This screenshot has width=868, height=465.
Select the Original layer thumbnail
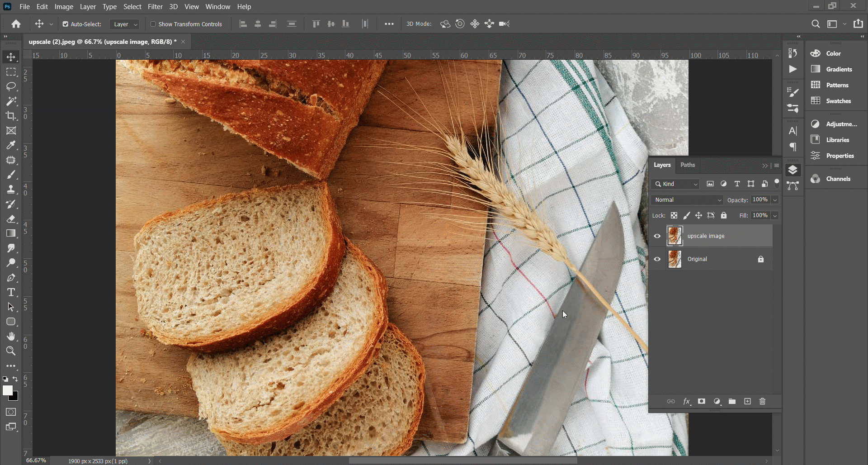point(675,259)
